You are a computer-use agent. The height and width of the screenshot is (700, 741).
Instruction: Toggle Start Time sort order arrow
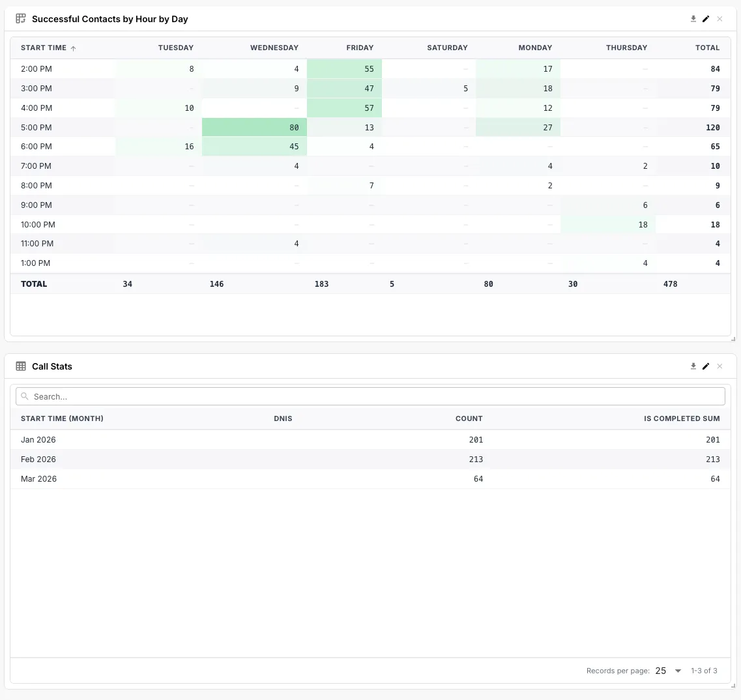pos(73,48)
